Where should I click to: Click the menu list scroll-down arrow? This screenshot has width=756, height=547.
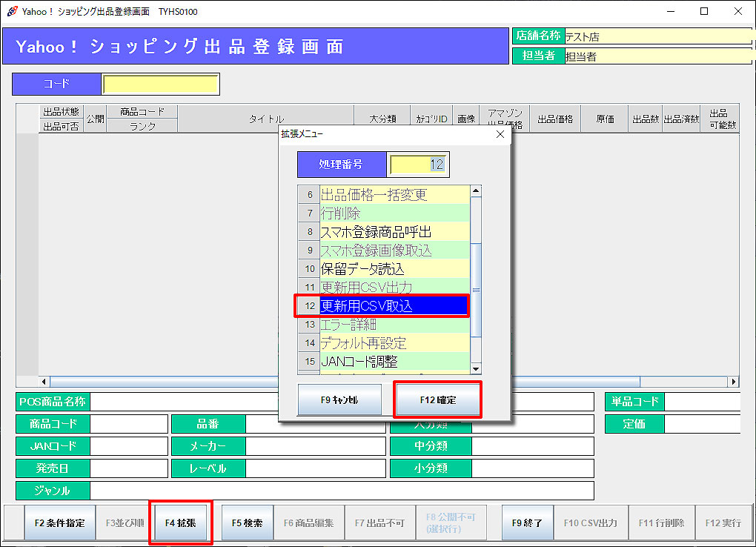(476, 368)
